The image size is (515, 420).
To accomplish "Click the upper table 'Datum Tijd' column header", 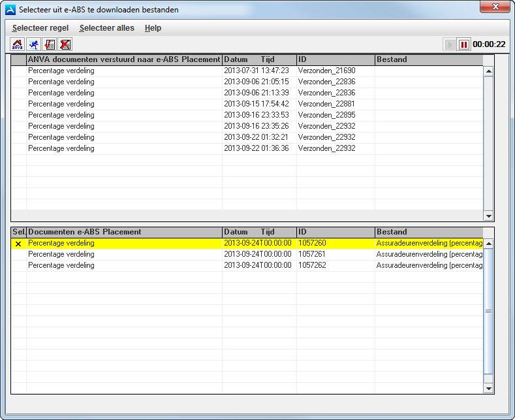I will point(260,59).
